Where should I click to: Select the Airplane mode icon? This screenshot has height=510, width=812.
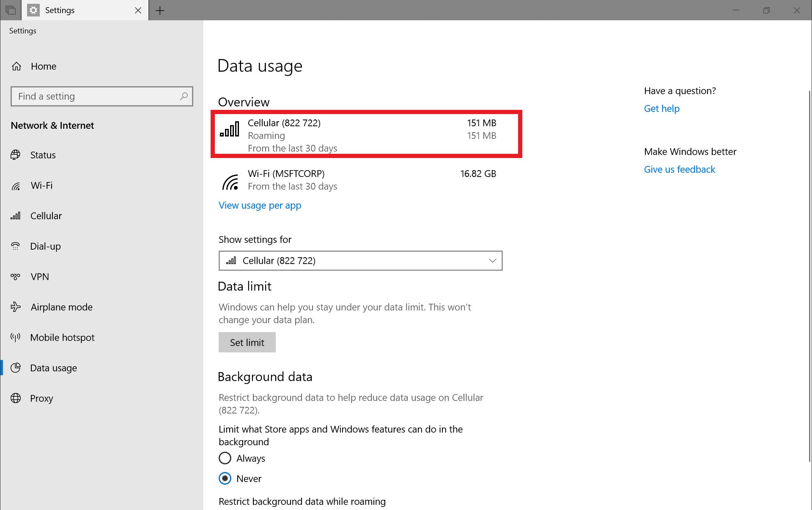click(x=16, y=307)
